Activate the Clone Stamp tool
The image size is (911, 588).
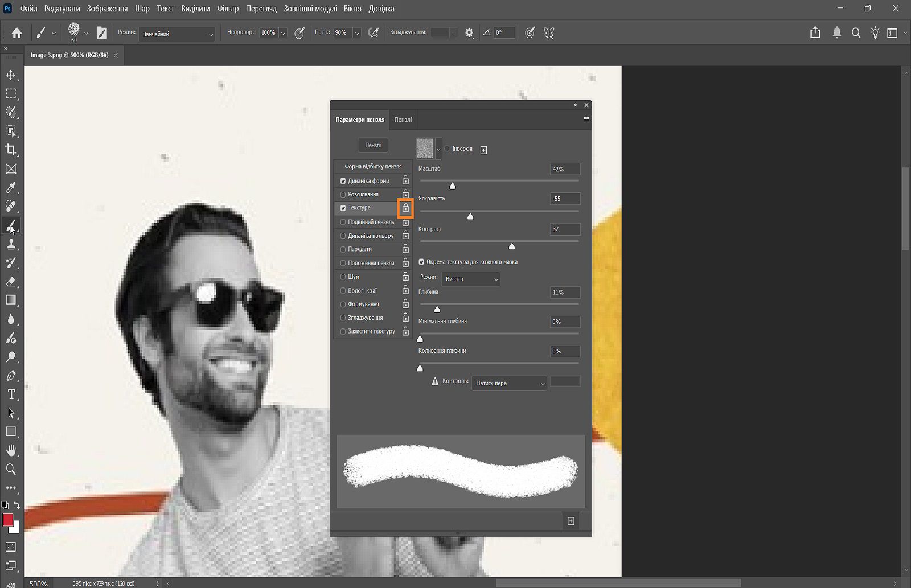coord(11,244)
